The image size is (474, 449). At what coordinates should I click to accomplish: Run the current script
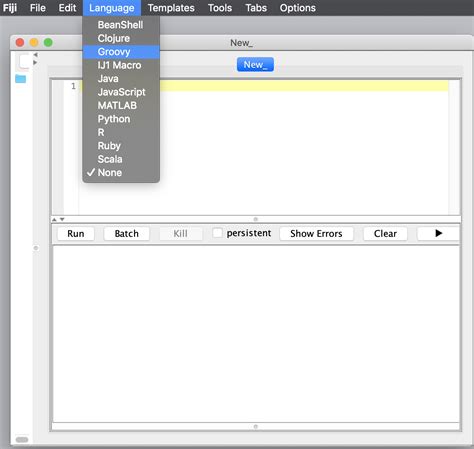pos(76,233)
